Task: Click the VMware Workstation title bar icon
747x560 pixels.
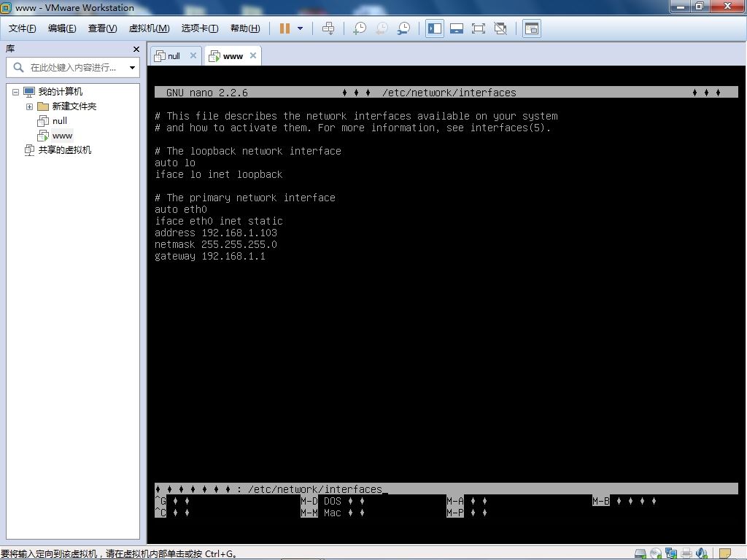Action: pyautogui.click(x=6, y=7)
